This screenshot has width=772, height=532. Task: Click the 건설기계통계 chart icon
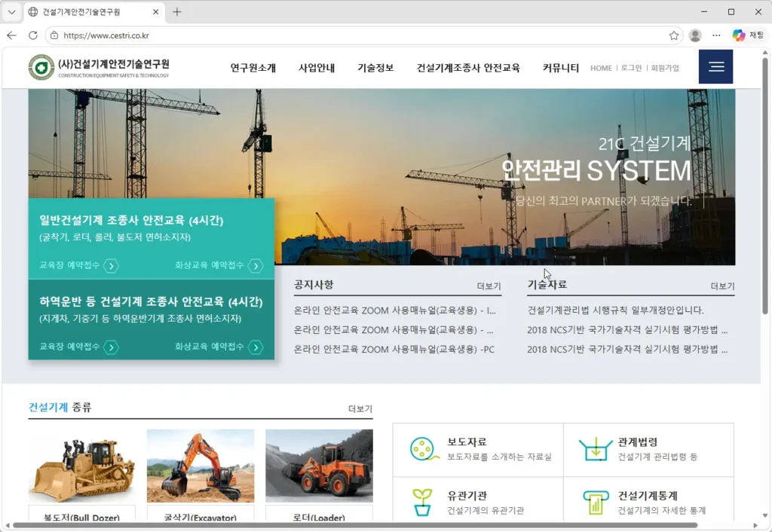tap(596, 503)
